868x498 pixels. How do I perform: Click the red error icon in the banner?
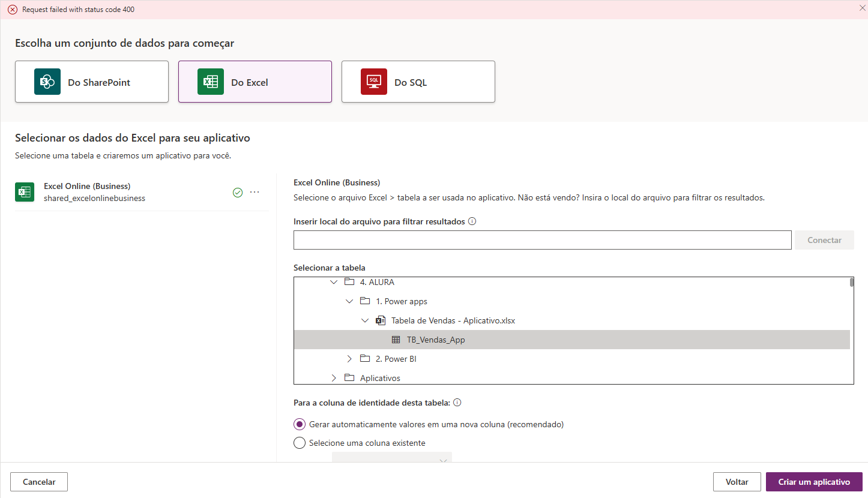coord(13,10)
